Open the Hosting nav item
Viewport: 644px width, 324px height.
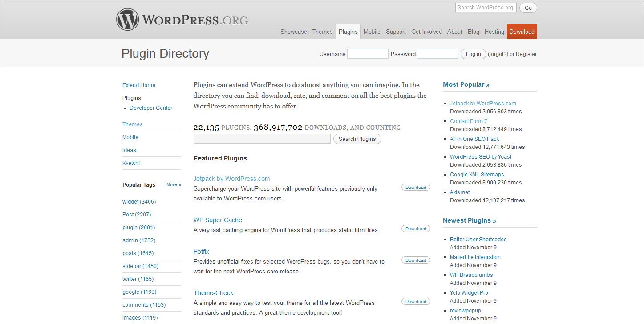click(x=494, y=32)
